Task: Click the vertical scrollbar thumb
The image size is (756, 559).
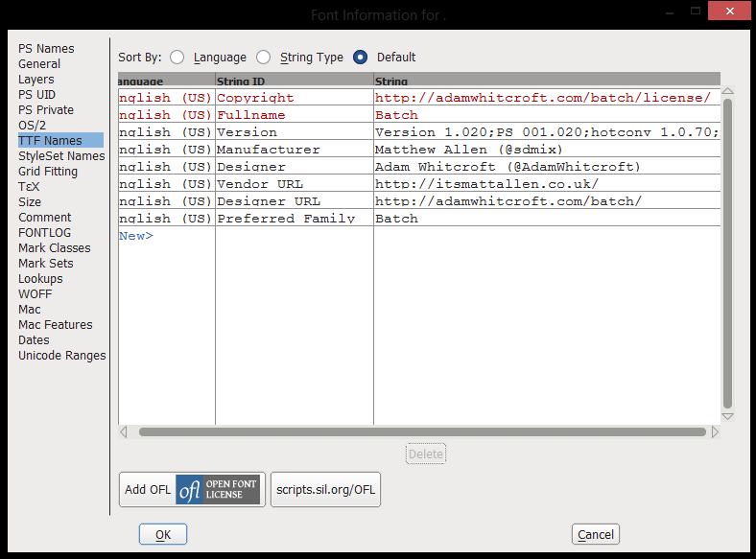Action: [728, 253]
